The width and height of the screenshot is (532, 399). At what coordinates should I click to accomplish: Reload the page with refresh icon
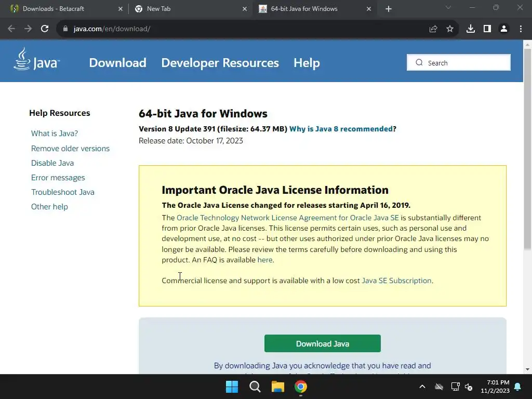(x=45, y=29)
